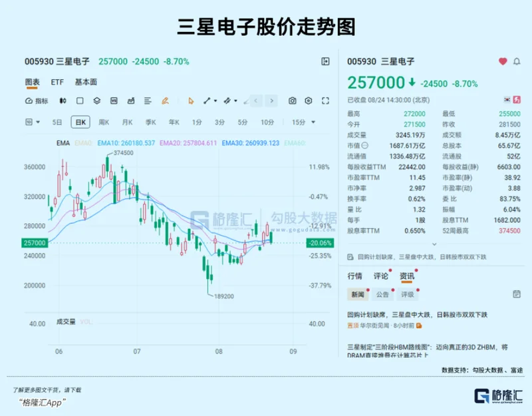Switch to the 基本面 tab
The image size is (532, 416).
pos(86,82)
